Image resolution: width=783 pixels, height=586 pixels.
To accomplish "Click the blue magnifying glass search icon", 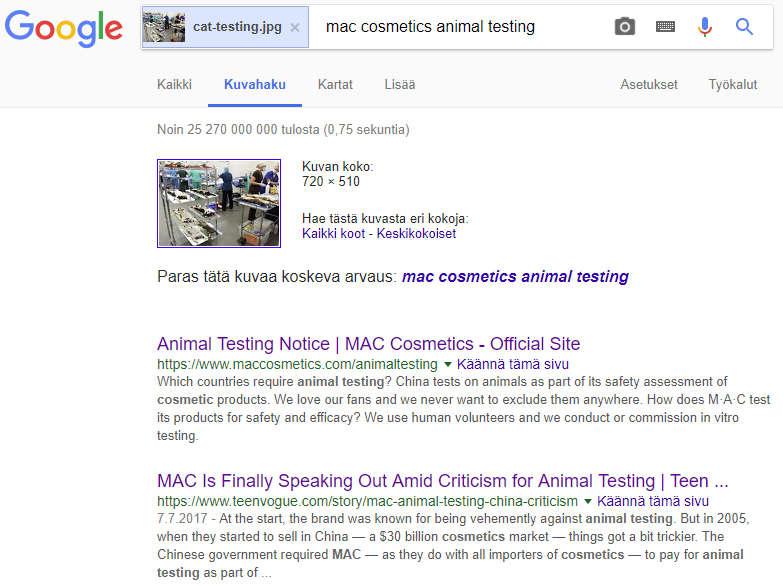I will [x=744, y=26].
